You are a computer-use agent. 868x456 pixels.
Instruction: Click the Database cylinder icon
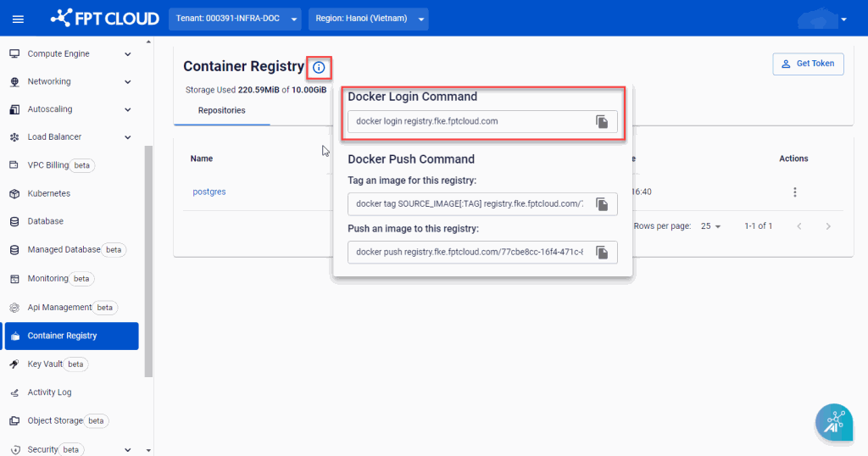tap(15, 221)
